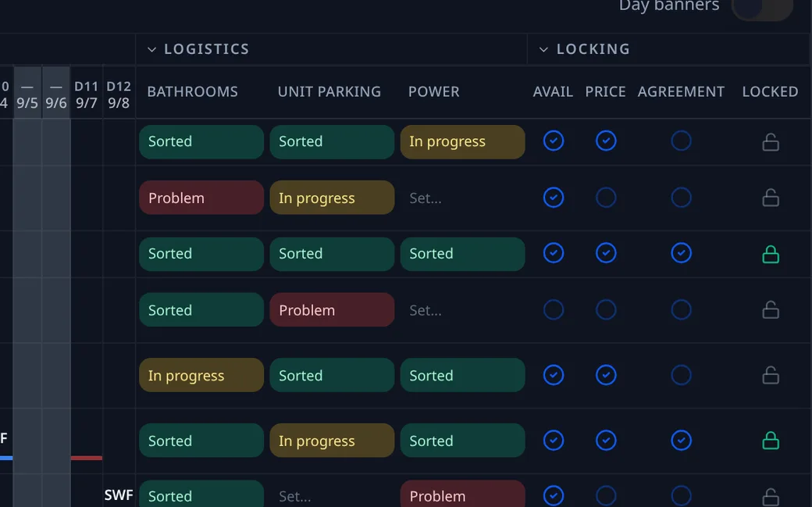Lock the row with Problem bathrooms
The height and width of the screenshot is (507, 812).
point(771,198)
